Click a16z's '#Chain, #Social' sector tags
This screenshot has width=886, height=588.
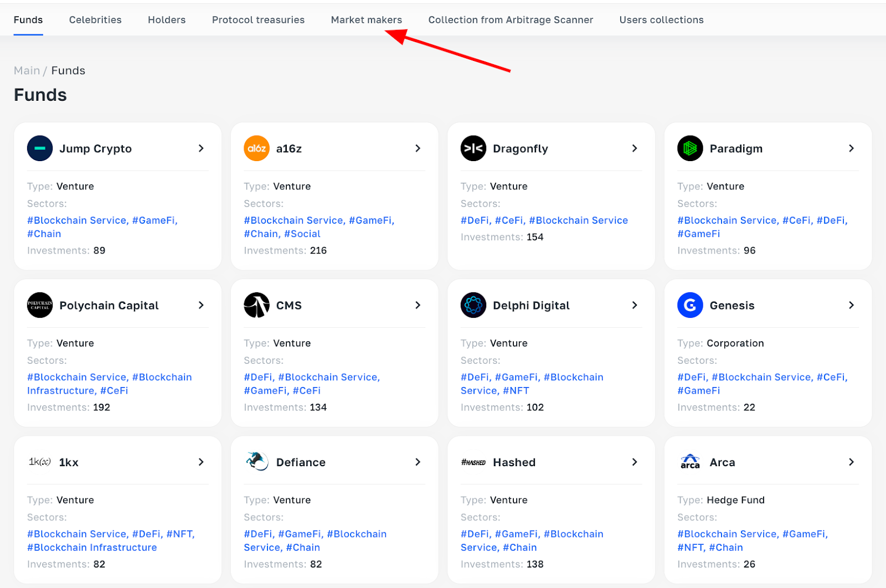coord(282,234)
